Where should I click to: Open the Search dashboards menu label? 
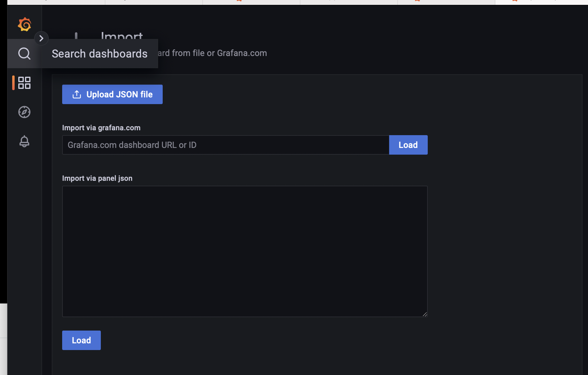tap(100, 54)
